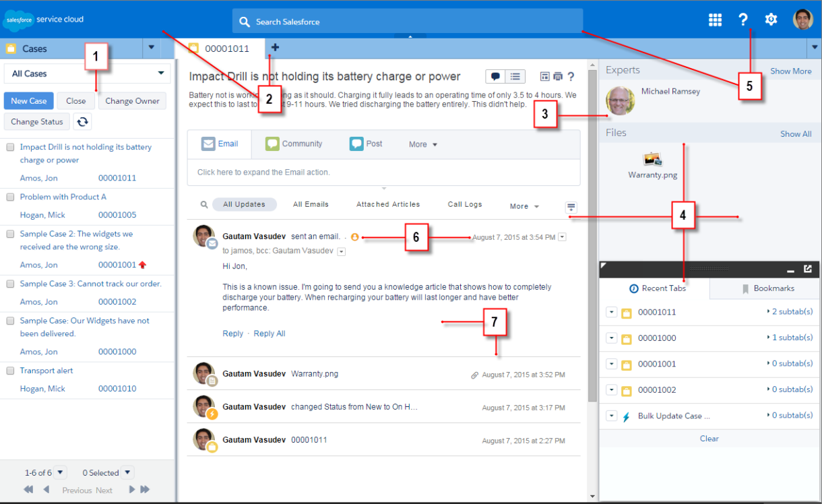Screen dimensions: 822x504
Task: Switch to the Bookmarks tab
Action: [x=765, y=288]
